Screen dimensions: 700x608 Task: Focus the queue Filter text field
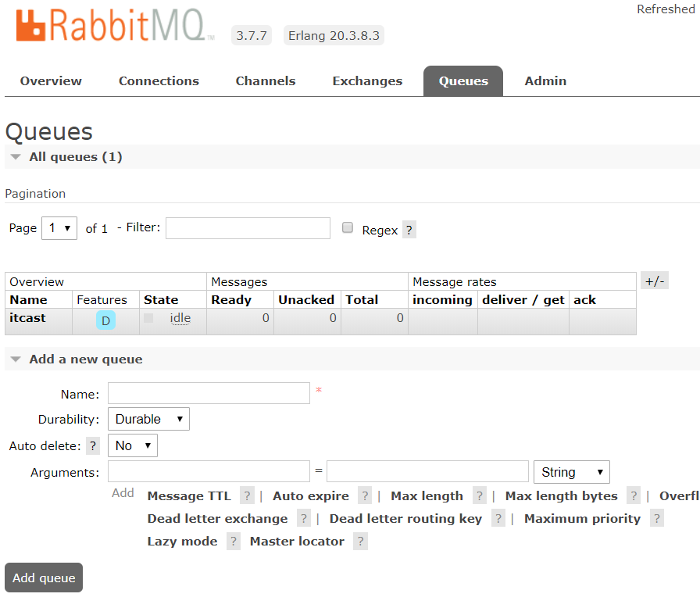coord(248,228)
